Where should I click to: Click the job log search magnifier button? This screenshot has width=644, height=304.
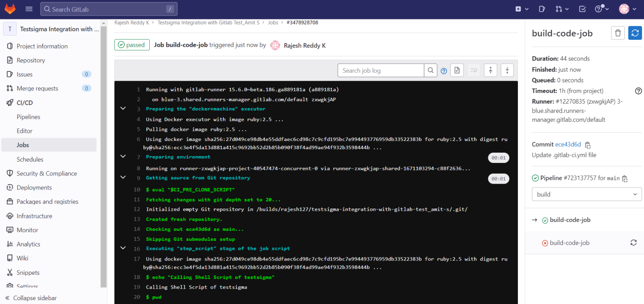pos(431,71)
